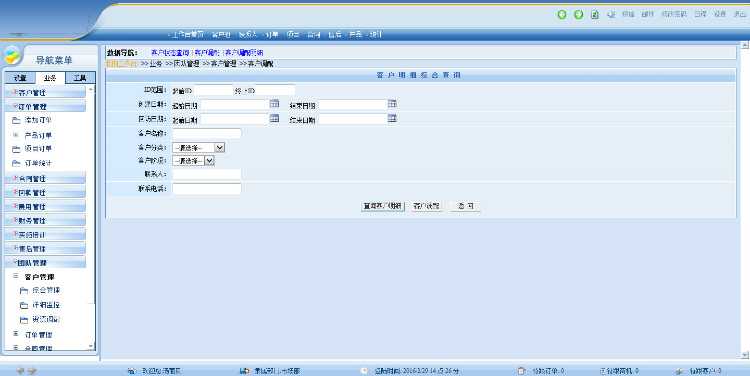Click the welcome icon in bottom status bar
The width and height of the screenshot is (750, 376).
point(132,371)
